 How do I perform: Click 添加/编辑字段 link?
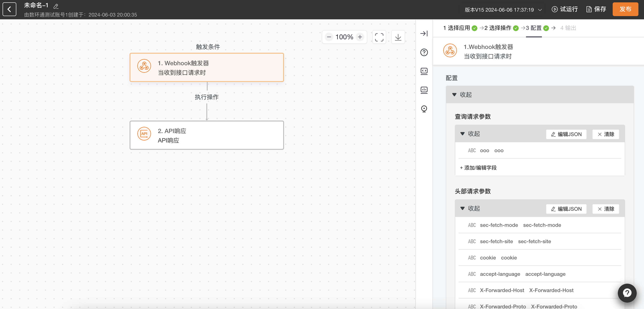click(478, 168)
